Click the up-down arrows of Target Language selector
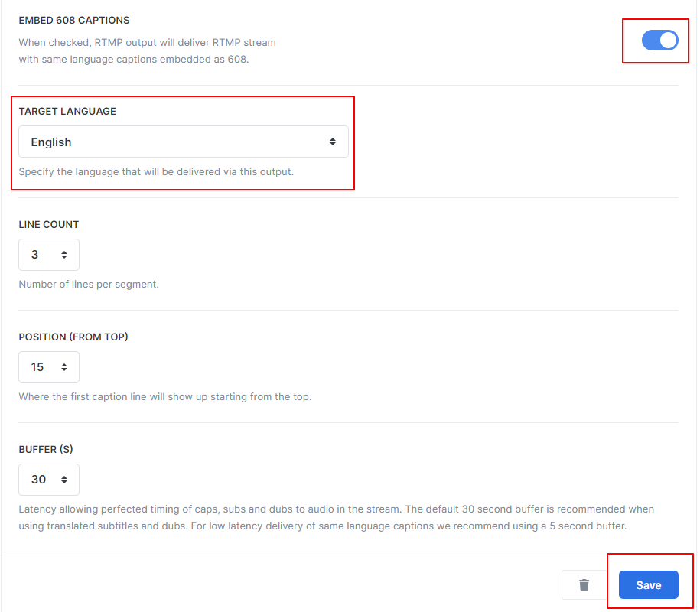This screenshot has height=612, width=700. point(333,142)
